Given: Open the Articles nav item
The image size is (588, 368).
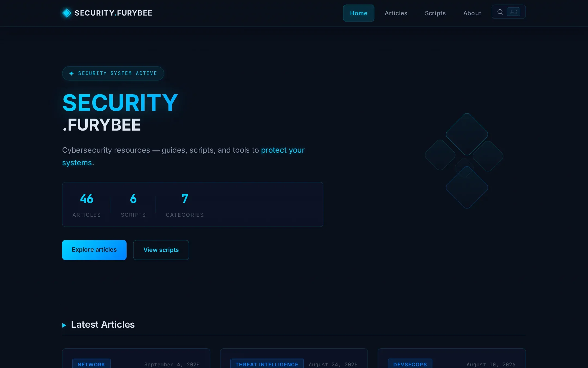Looking at the screenshot, I should 396,13.
